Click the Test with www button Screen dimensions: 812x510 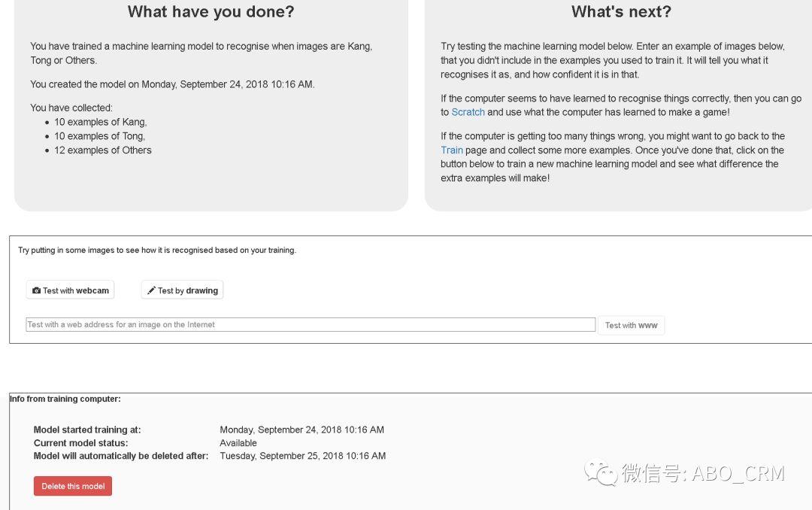(631, 325)
